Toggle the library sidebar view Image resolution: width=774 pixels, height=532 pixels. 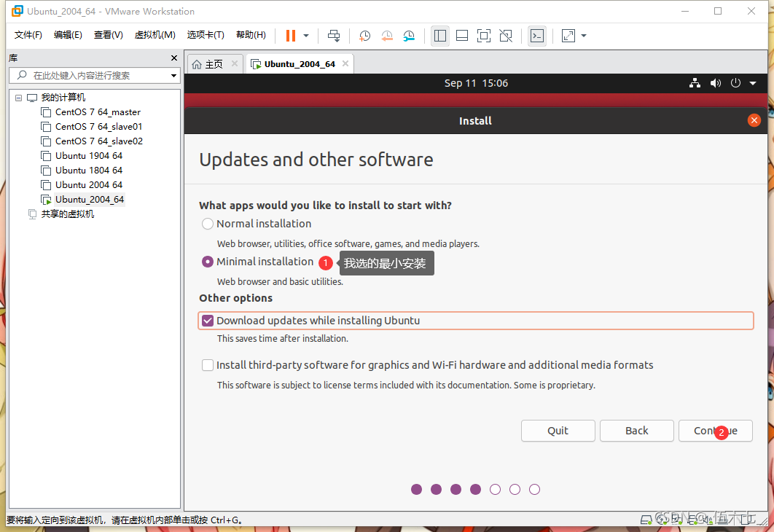coord(439,36)
